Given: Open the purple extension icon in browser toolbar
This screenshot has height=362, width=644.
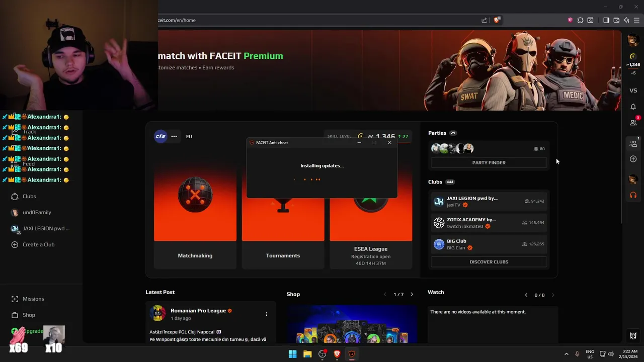Looking at the screenshot, I should (570, 20).
